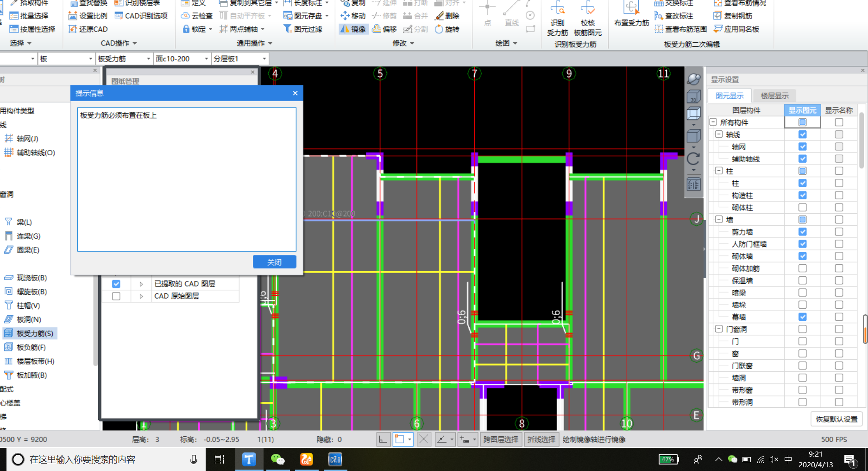Open the 通用操作 group menu
Image resolution: width=868 pixels, height=471 pixels.
254,43
